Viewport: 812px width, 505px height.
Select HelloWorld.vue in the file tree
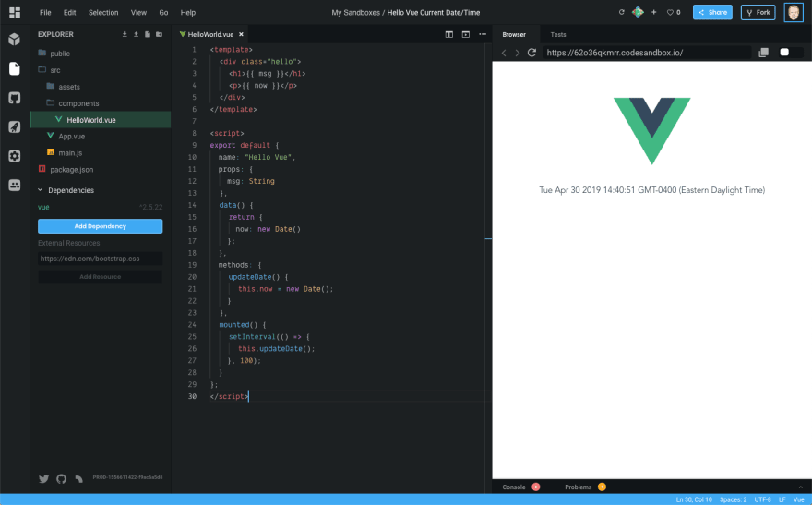(100, 120)
